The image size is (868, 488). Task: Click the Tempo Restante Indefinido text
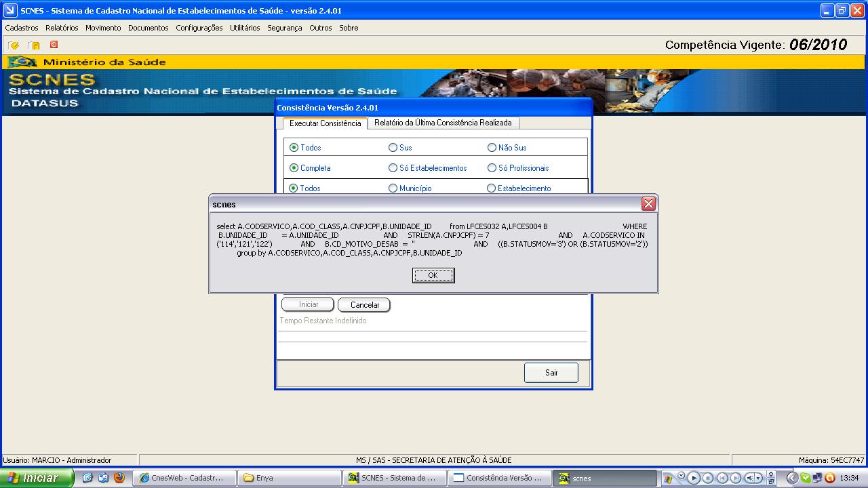323,321
